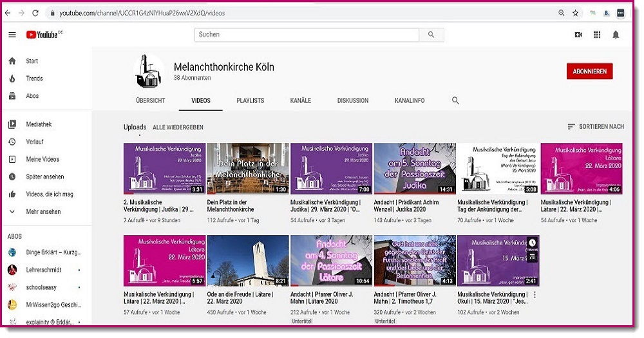
Task: Click the 38 Abonnenten text
Action: pyautogui.click(x=192, y=78)
